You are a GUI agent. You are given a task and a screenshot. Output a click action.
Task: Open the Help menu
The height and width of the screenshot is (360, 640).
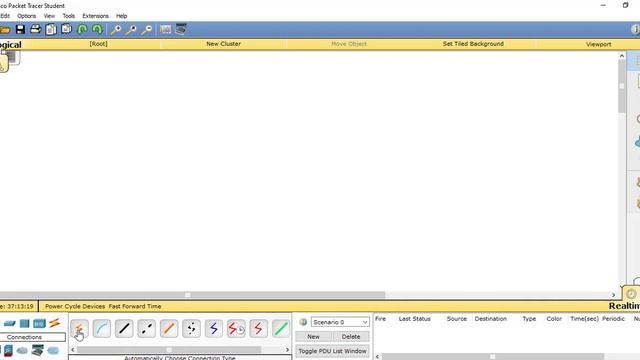pos(122,16)
